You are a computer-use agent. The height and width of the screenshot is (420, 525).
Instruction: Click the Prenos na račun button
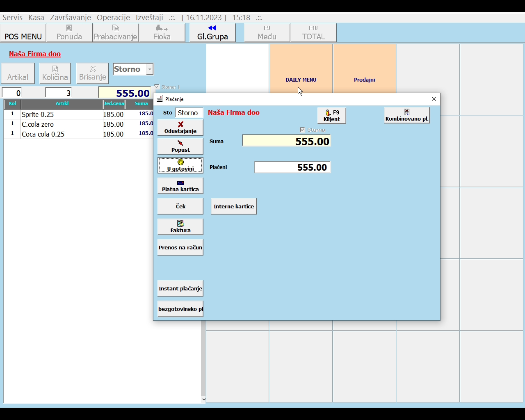pyautogui.click(x=180, y=247)
